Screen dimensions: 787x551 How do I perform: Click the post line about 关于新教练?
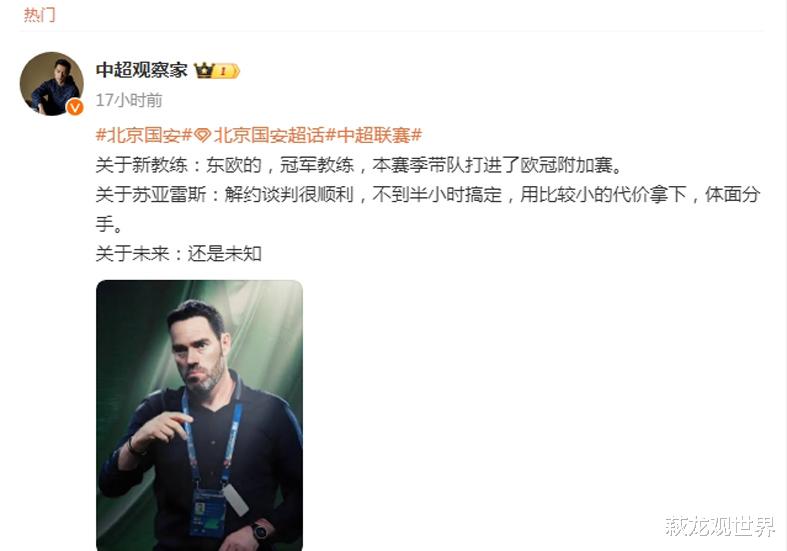359,165
